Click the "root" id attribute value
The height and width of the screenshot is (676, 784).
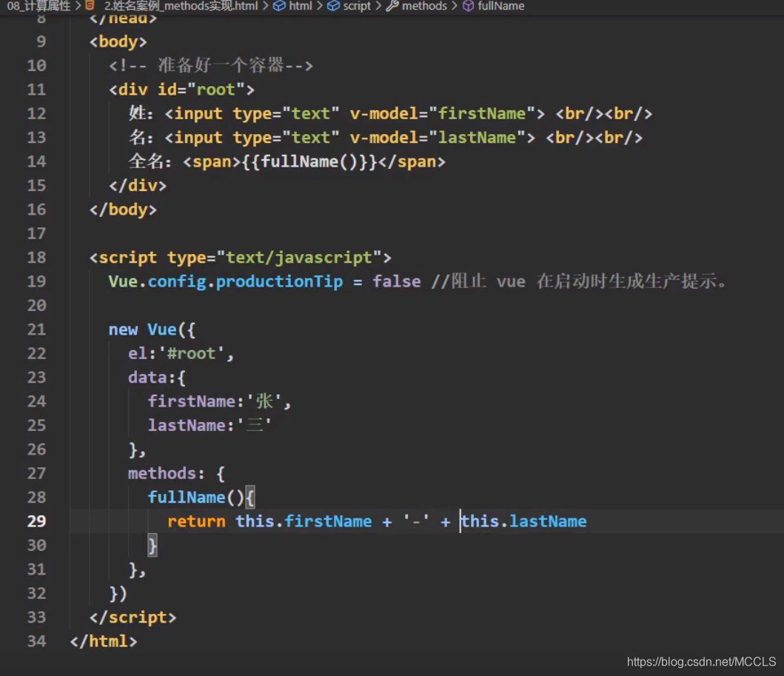coord(215,90)
